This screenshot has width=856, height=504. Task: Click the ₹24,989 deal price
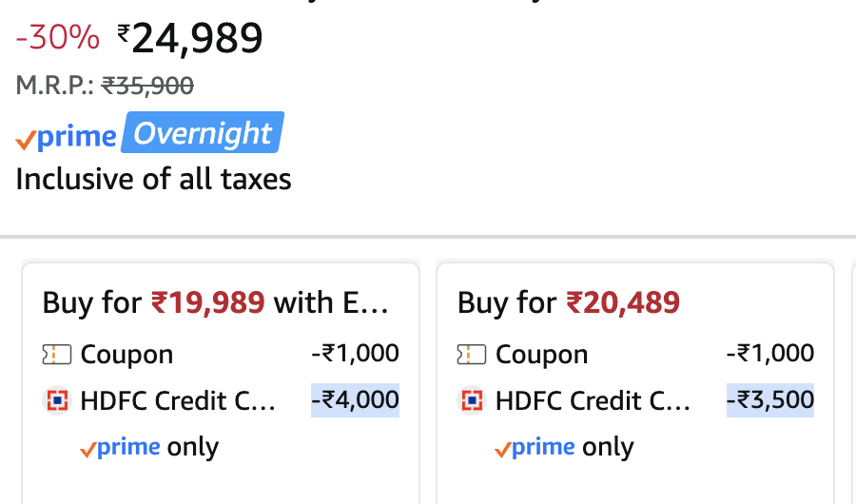pos(190,38)
